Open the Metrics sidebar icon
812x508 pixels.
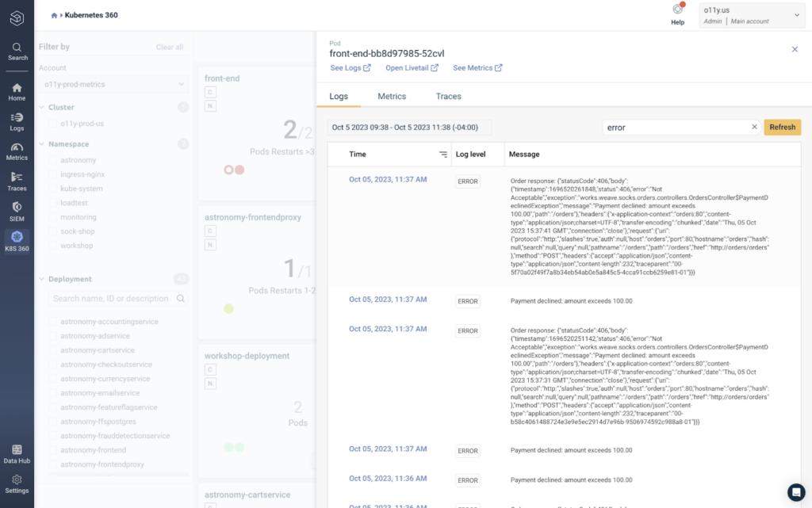tap(17, 152)
